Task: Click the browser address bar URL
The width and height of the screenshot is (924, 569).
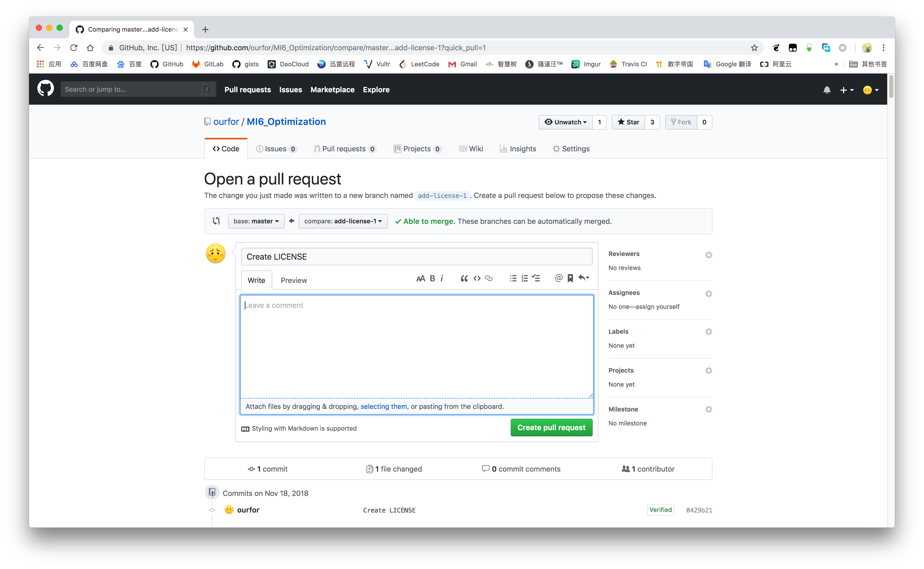Action: coord(335,48)
